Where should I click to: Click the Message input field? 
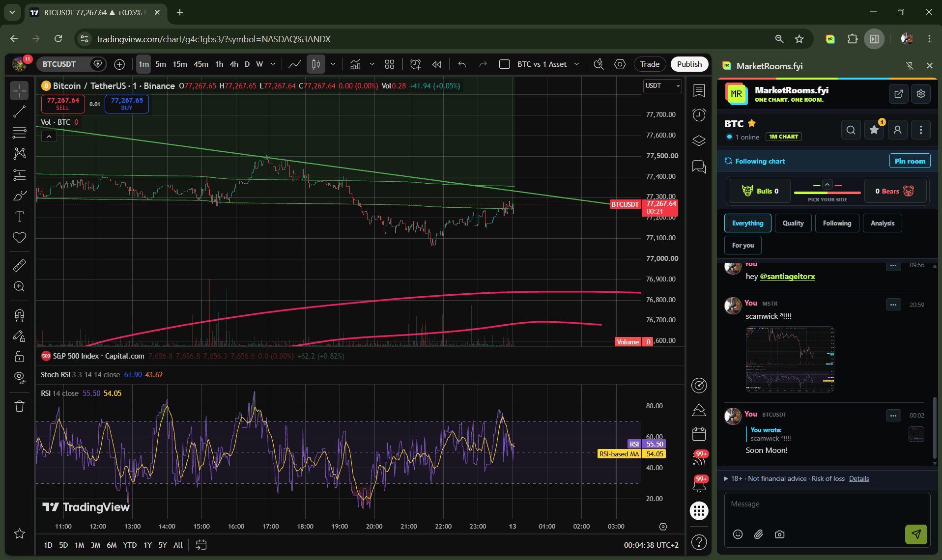pyautogui.click(x=828, y=504)
